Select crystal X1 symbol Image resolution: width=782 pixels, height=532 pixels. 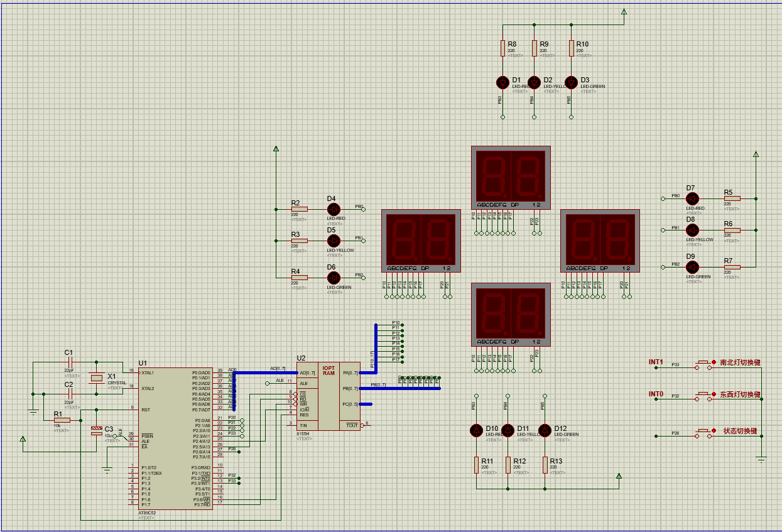click(x=96, y=377)
